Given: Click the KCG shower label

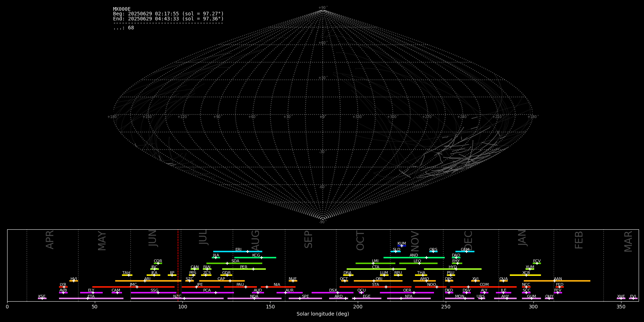Looking at the screenshot, I should coord(256,255).
